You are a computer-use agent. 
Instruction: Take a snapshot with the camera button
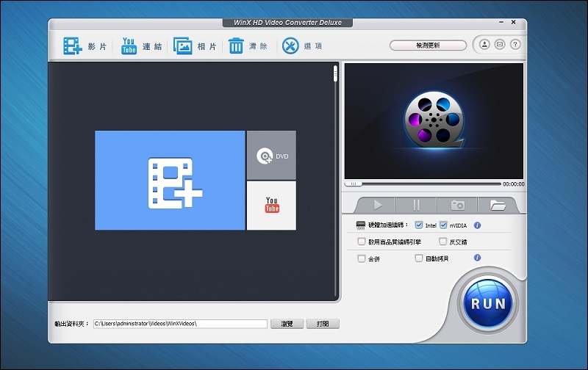456,205
